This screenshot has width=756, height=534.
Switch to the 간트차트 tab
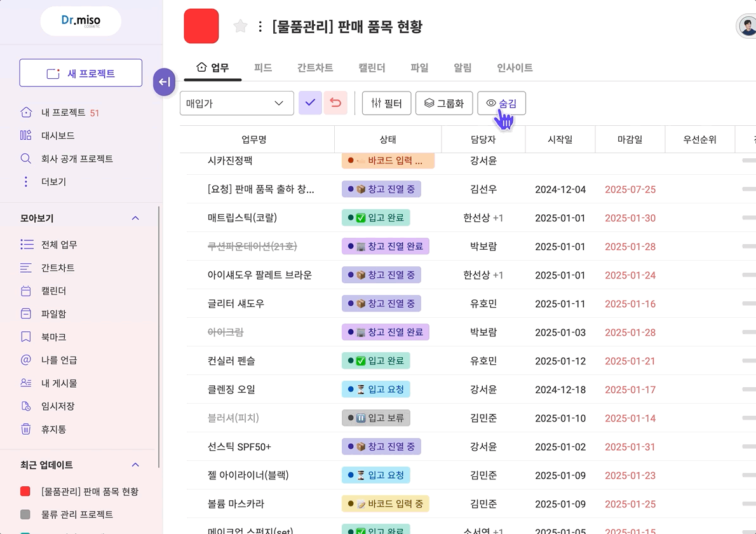(x=315, y=67)
